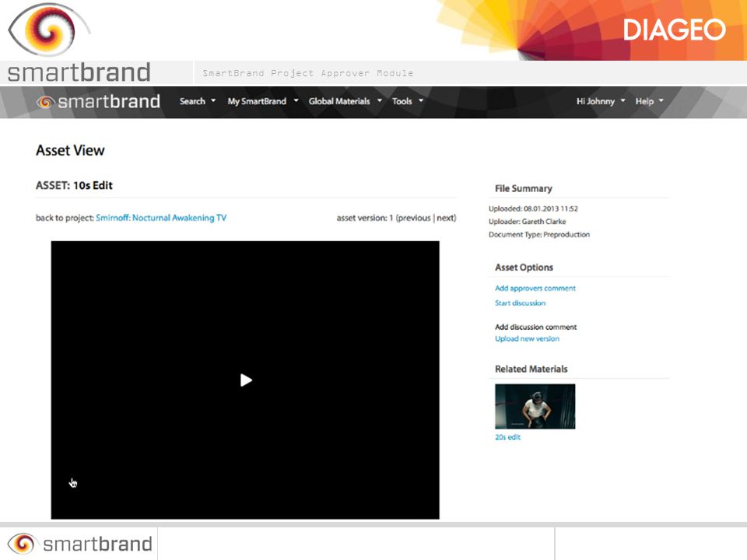Play the 10s Edit video
This screenshot has height=560, width=747.
pyautogui.click(x=246, y=380)
